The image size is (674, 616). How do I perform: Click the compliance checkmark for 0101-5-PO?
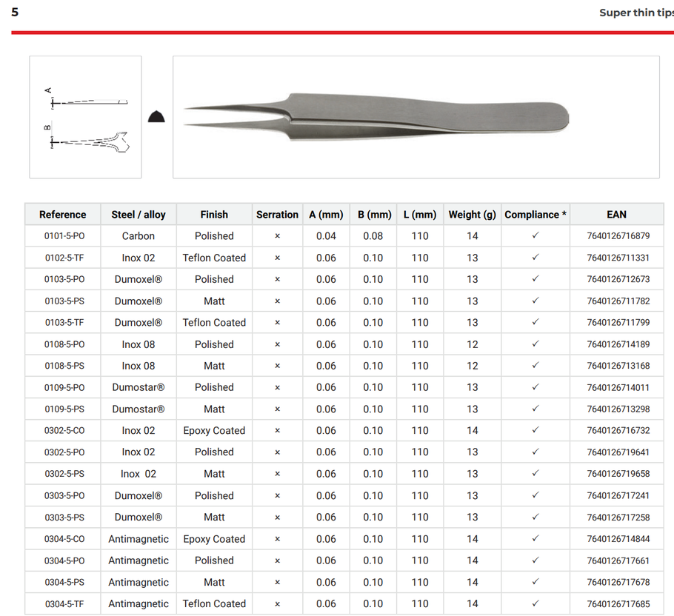(x=535, y=235)
